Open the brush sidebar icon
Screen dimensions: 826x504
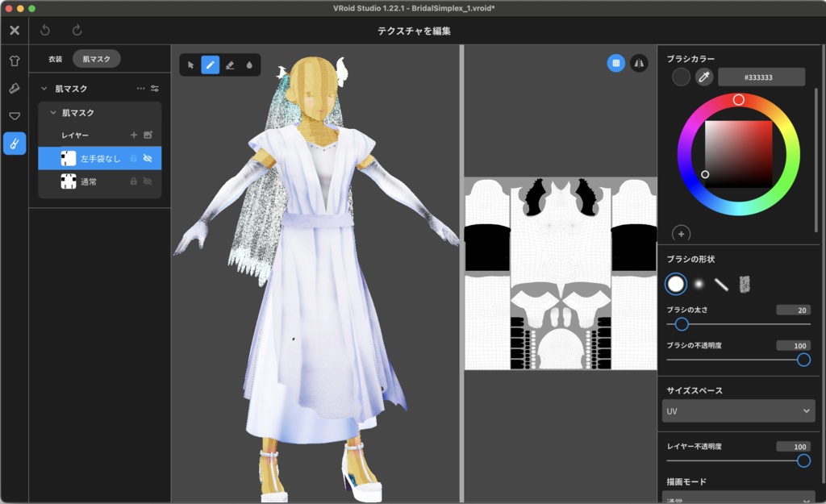tap(15, 89)
